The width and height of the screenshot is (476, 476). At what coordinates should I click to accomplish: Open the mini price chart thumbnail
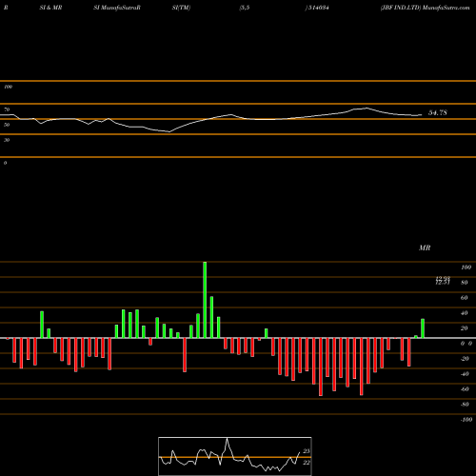(x=235, y=456)
